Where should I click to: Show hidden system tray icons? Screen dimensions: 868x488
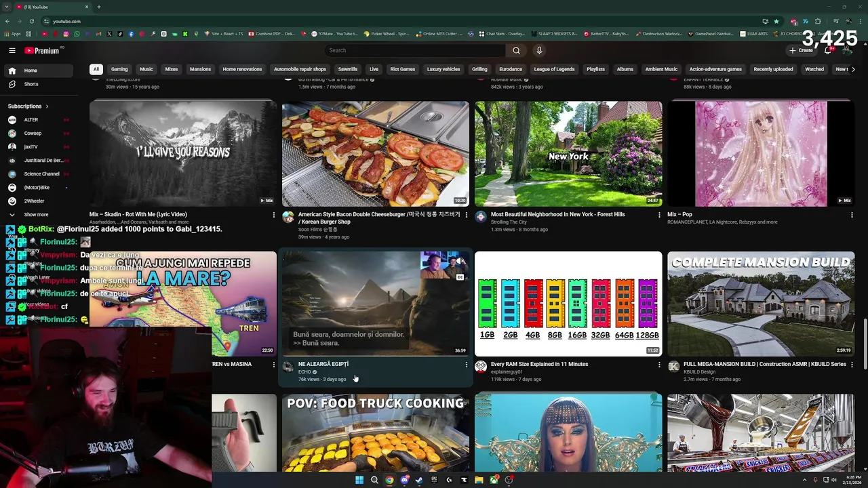806,480
